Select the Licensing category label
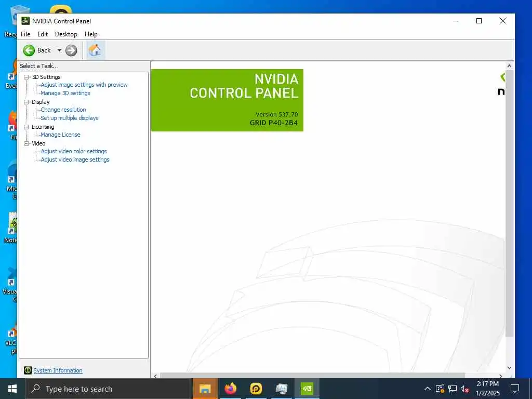 (x=43, y=127)
